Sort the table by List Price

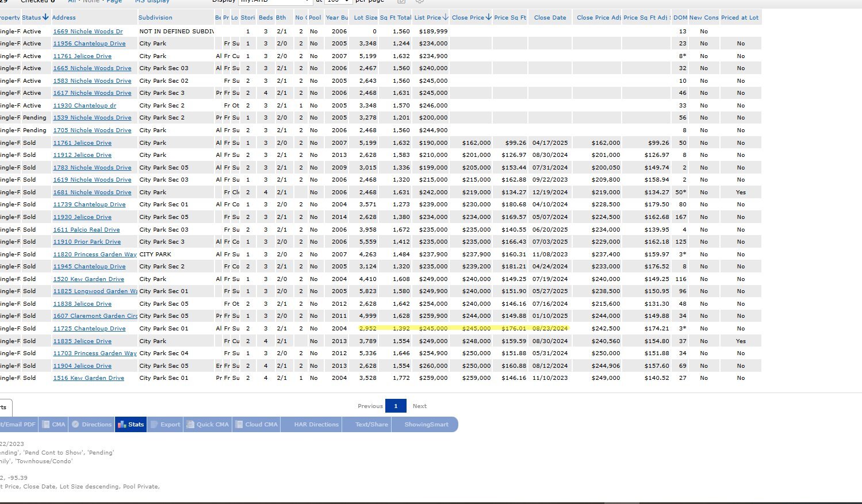[x=427, y=17]
